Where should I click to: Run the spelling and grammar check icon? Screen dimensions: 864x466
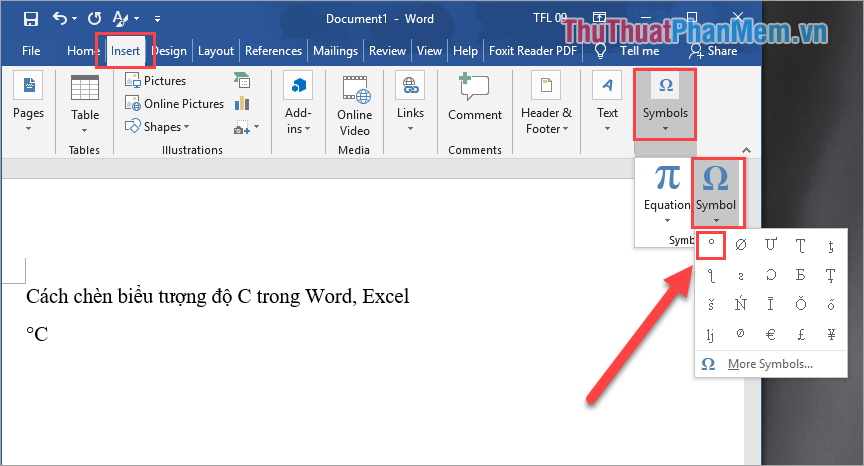click(121, 19)
